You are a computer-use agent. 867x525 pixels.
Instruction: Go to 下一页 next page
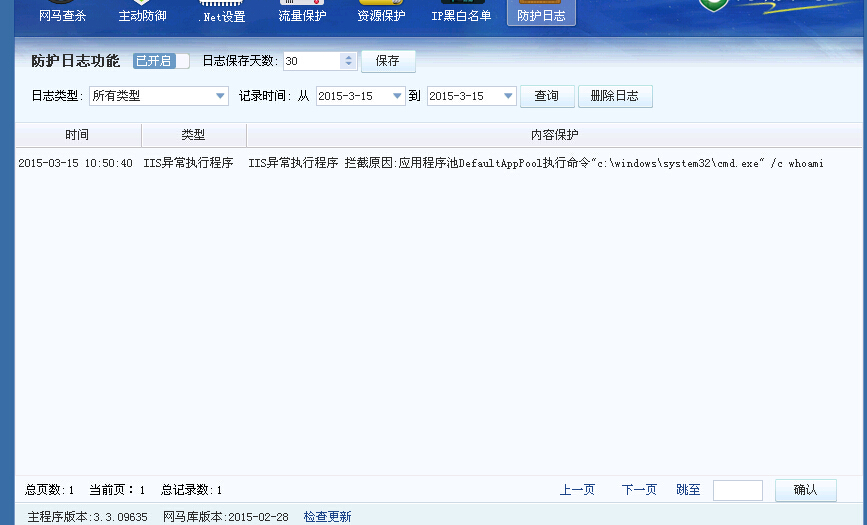[639, 490]
